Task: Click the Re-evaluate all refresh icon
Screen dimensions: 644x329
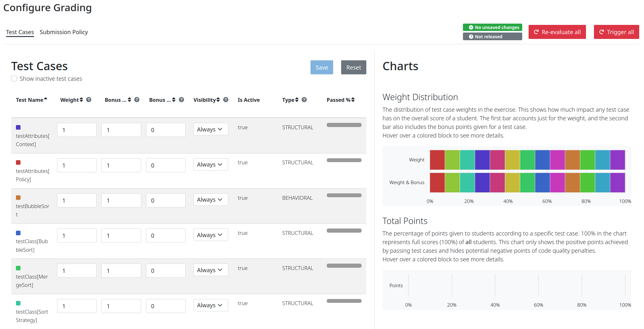Action: pos(537,32)
